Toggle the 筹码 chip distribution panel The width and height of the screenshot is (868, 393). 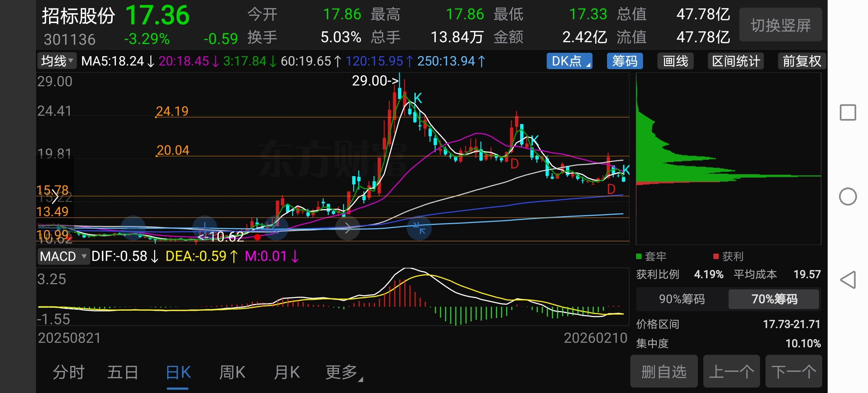click(x=624, y=61)
